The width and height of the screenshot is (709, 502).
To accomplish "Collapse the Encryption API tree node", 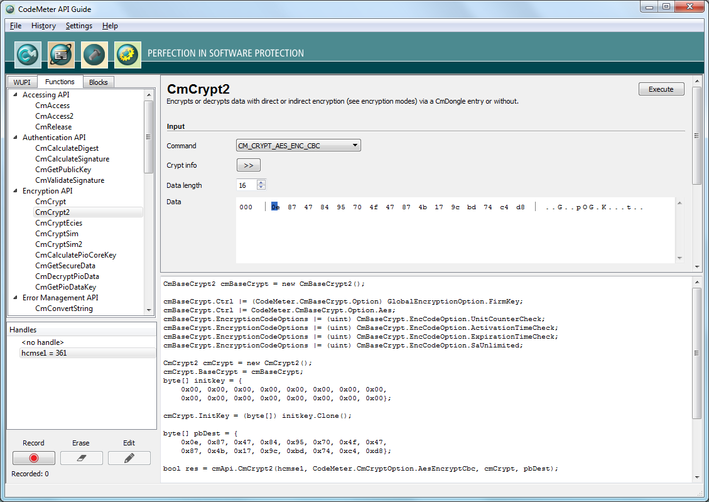I will 16,191.
